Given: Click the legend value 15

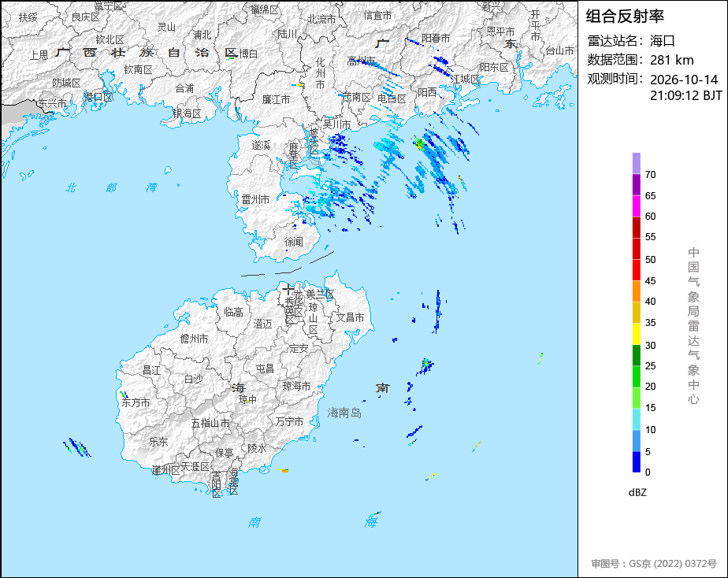Looking at the screenshot, I should coord(651,407).
